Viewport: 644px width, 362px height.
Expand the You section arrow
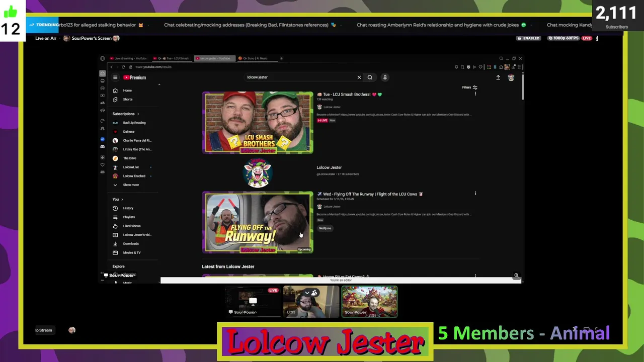tap(122, 200)
